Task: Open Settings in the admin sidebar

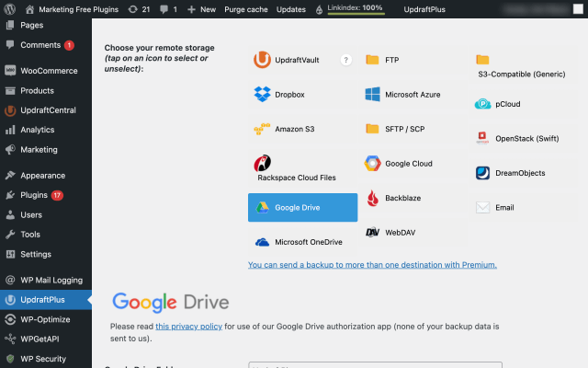Action: 36,254
